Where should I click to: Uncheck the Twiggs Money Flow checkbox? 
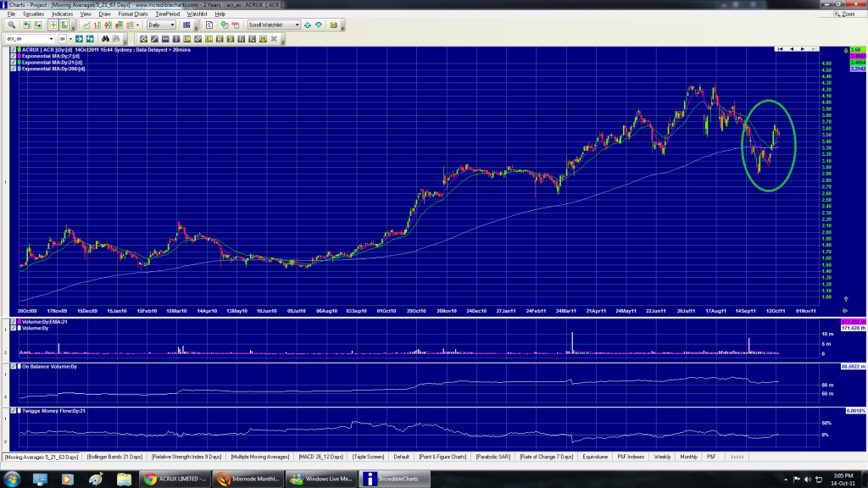click(14, 411)
